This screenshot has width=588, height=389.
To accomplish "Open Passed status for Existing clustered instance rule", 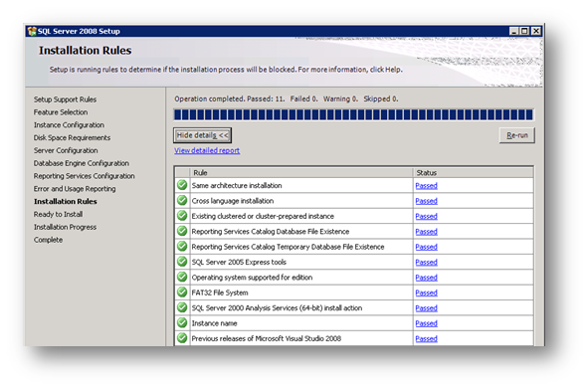I will point(427,217).
